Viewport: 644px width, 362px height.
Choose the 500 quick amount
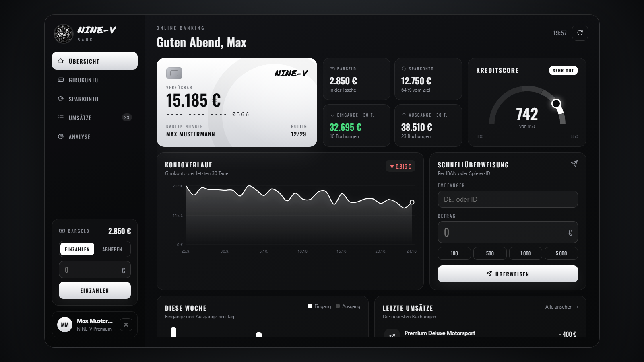490,253
